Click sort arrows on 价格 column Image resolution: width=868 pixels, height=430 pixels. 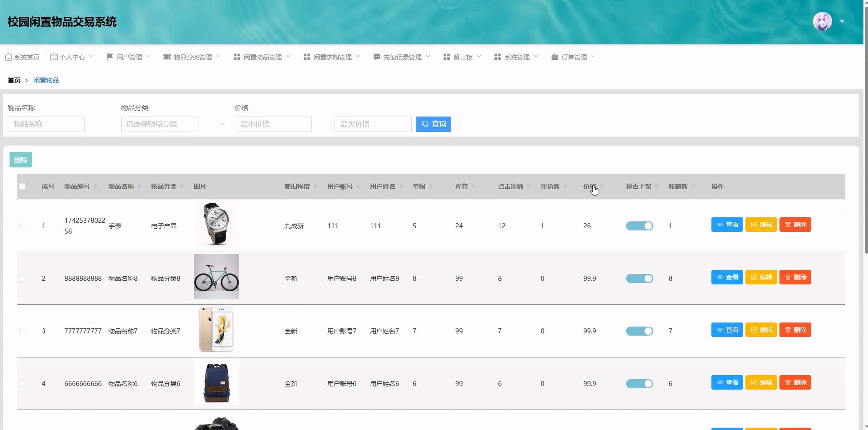601,186
